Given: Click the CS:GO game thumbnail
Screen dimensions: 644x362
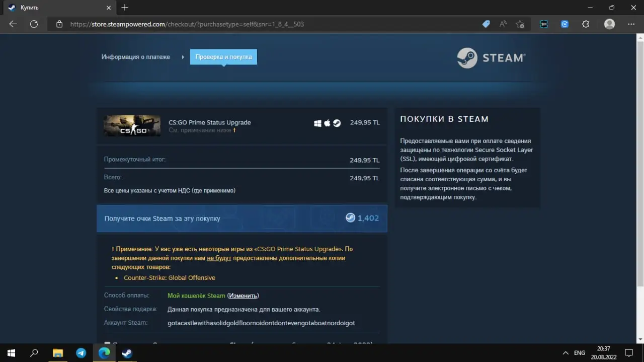Looking at the screenshot, I should 132,126.
